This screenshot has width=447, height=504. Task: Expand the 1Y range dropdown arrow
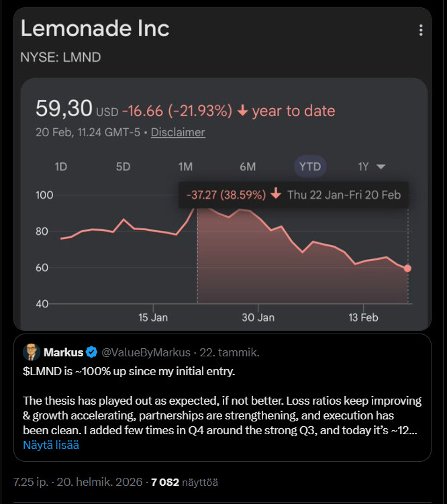tap(381, 166)
